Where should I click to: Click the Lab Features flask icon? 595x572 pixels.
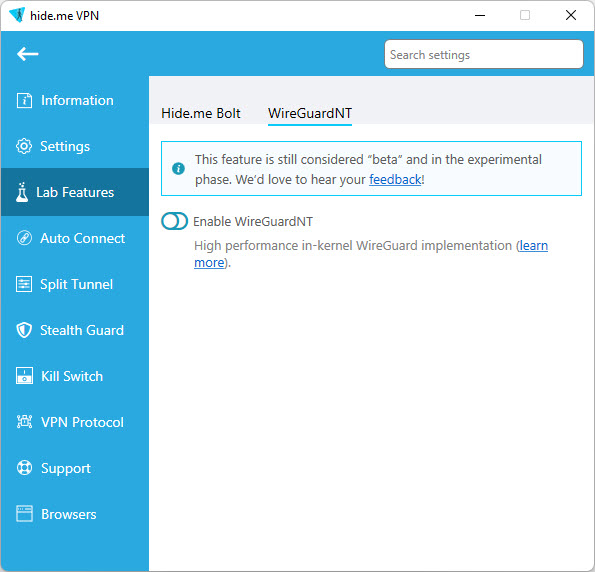[22, 192]
